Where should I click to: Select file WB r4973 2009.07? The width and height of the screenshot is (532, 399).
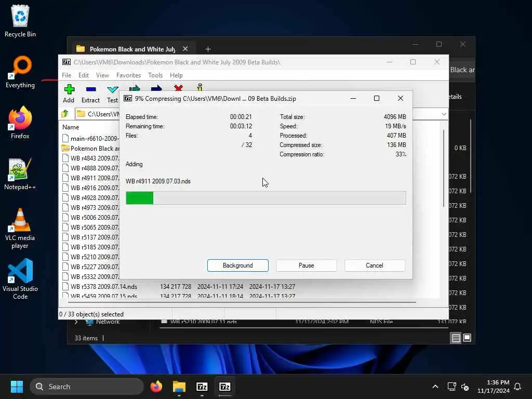click(90, 207)
